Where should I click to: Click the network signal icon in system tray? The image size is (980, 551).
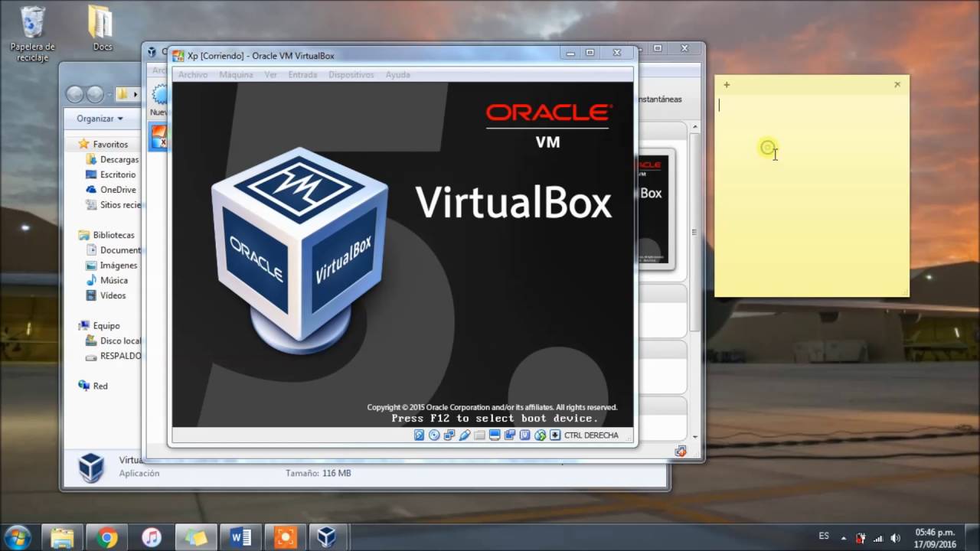tap(877, 538)
